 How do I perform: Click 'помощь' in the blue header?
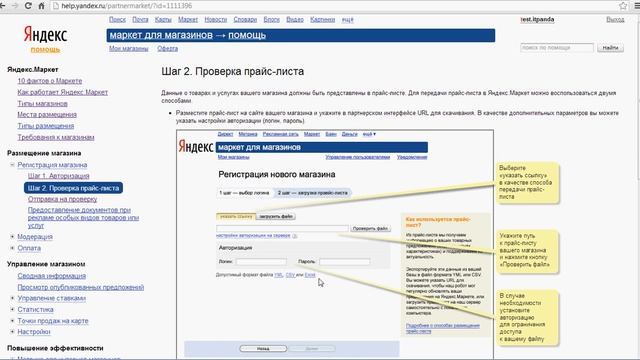click(247, 35)
